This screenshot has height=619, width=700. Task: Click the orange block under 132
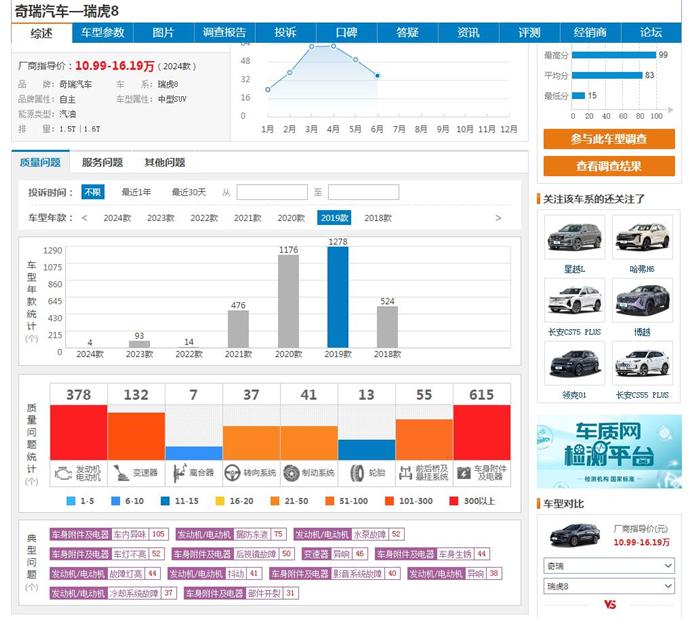pos(136,436)
